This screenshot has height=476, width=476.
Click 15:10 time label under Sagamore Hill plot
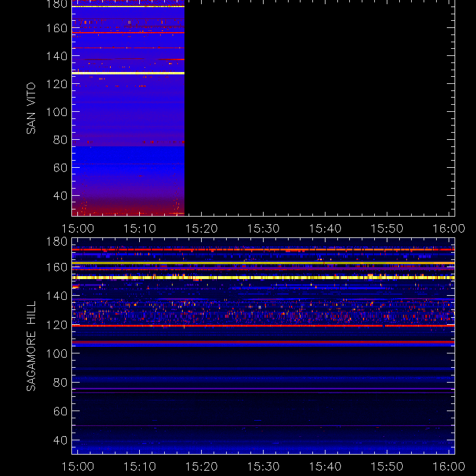point(140,466)
